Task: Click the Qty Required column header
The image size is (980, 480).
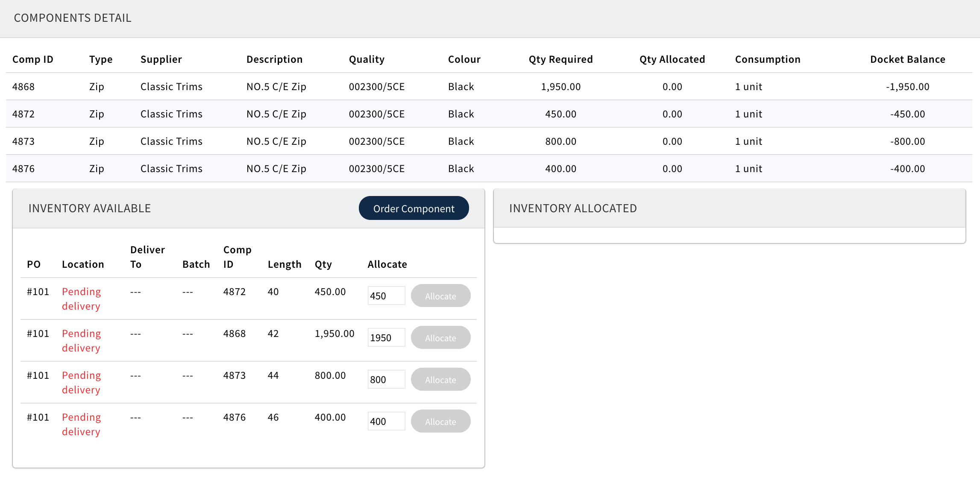Action: [560, 59]
